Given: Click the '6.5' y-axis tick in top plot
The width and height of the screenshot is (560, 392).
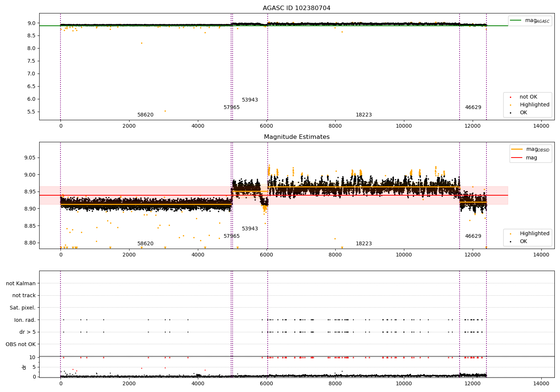Looking at the screenshot, I should pyautogui.click(x=32, y=87).
